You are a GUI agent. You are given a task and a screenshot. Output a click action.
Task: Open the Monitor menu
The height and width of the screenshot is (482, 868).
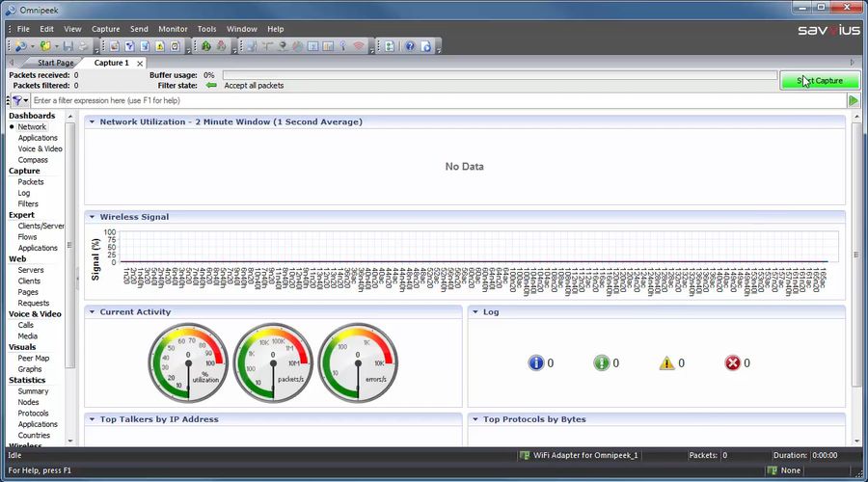tap(173, 29)
